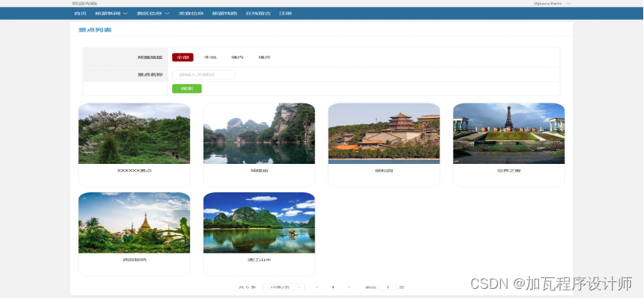The image size is (644, 298).
Task: Focus the 景点名称 keyword input field
Action: tap(204, 75)
